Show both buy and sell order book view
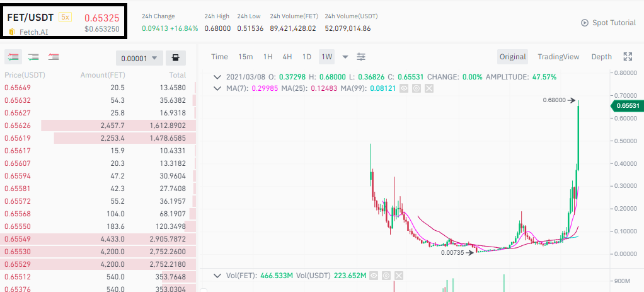Viewport: 644px width, 292px height. [x=13, y=57]
